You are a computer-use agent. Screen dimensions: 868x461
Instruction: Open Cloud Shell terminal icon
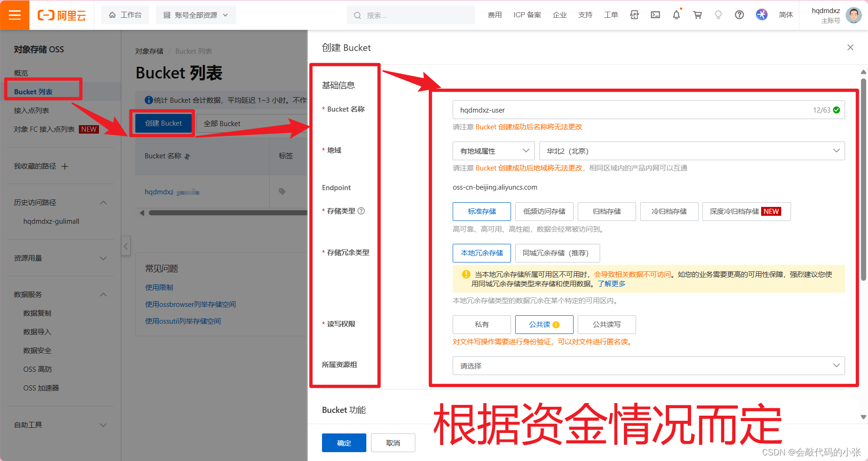(655, 15)
